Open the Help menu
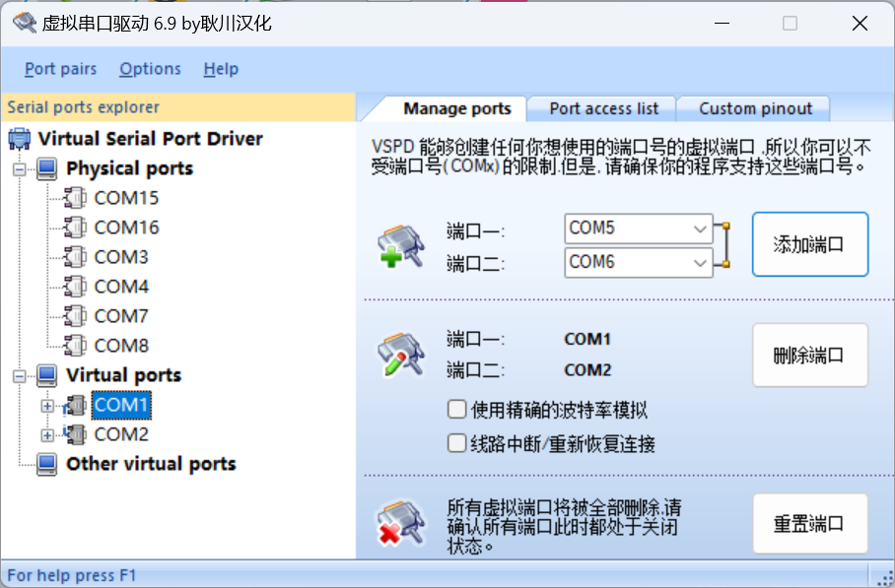The height and width of the screenshot is (588, 895). 221,69
